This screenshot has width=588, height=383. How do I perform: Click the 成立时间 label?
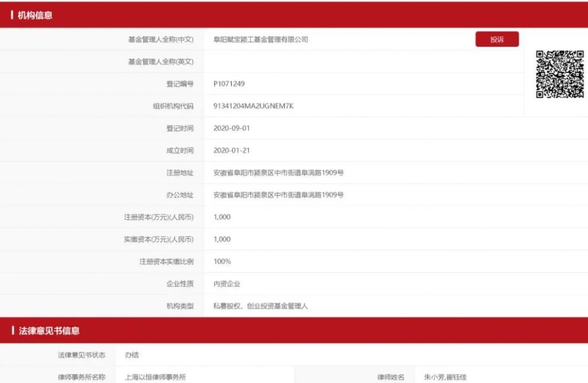180,150
